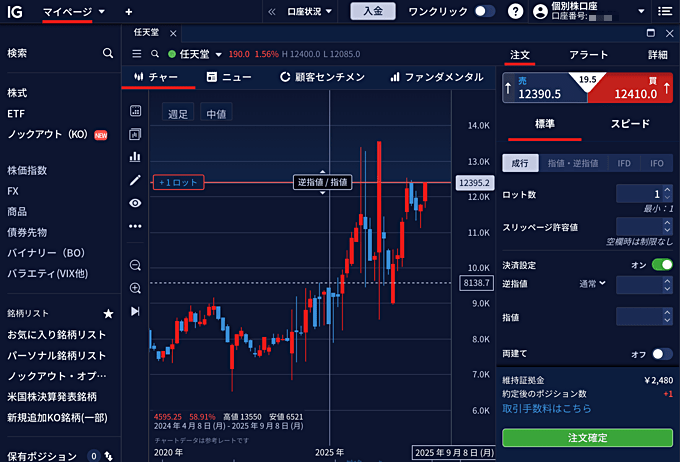Open account profile avatar icon
The image size is (680, 462).
[540, 11]
